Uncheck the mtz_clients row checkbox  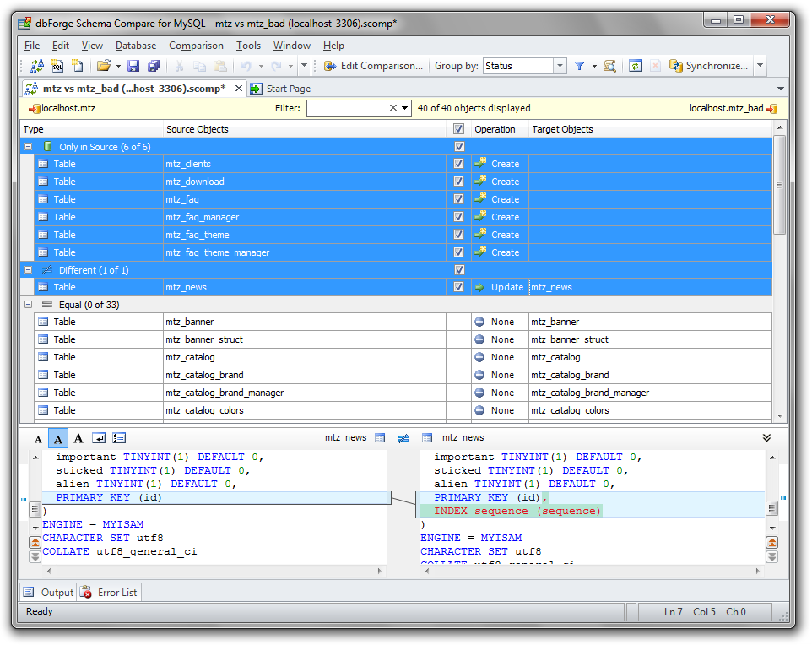[x=459, y=164]
